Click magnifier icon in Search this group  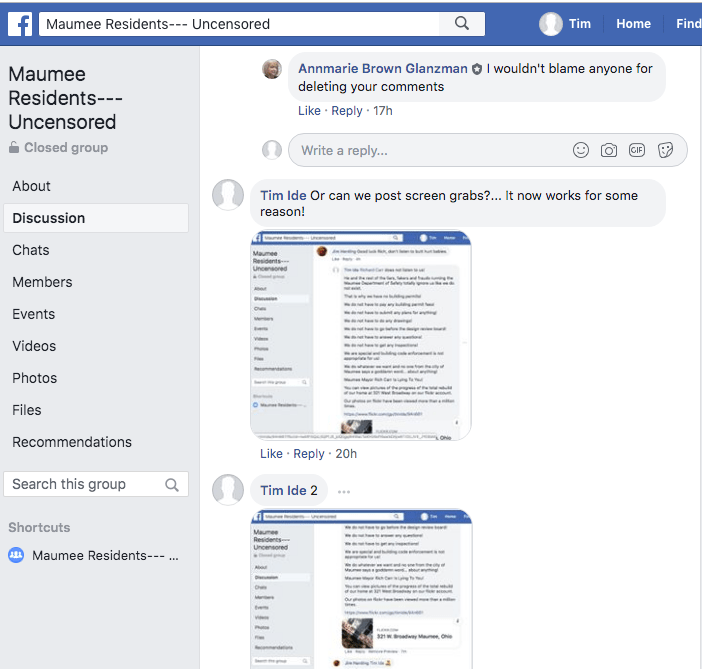coord(172,485)
